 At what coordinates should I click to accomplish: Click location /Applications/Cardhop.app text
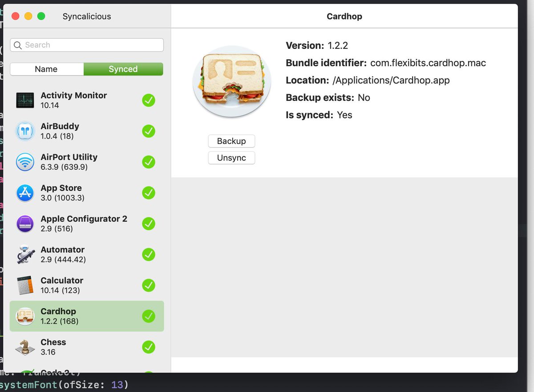click(x=391, y=80)
